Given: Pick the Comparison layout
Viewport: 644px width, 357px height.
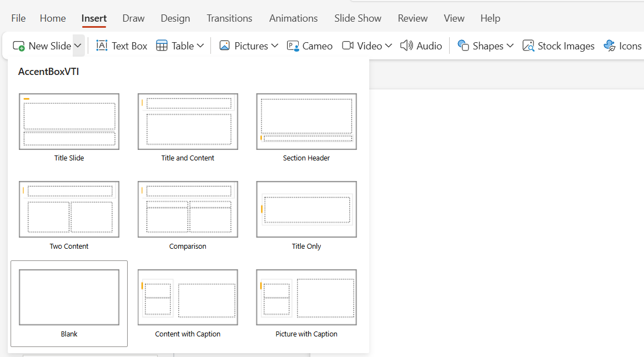Looking at the screenshot, I should [x=188, y=209].
